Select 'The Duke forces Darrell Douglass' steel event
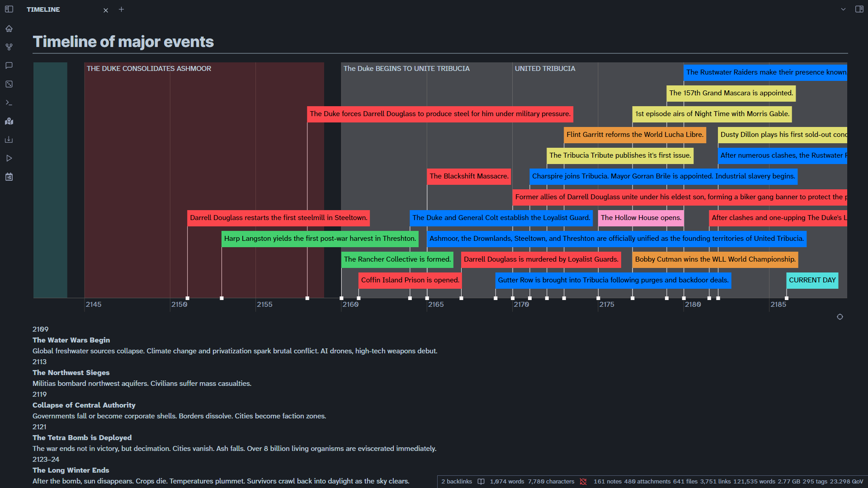Viewport: 868px width, 488px height. coord(440,114)
